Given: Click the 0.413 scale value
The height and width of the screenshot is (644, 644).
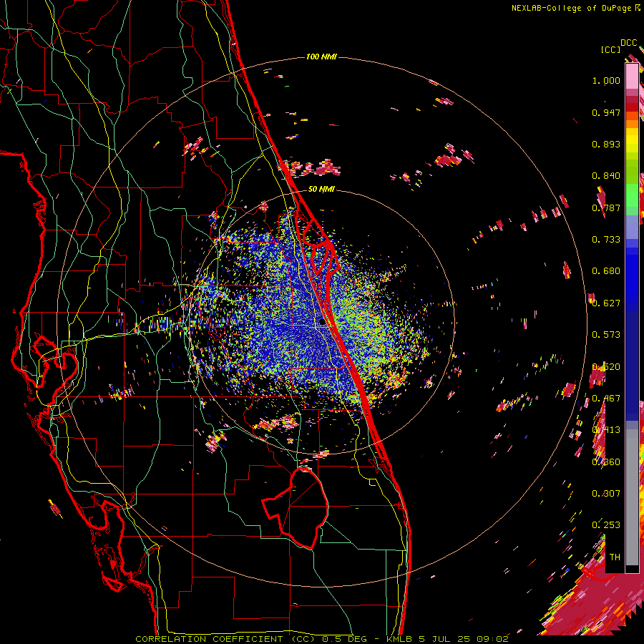Looking at the screenshot, I should click(606, 430).
